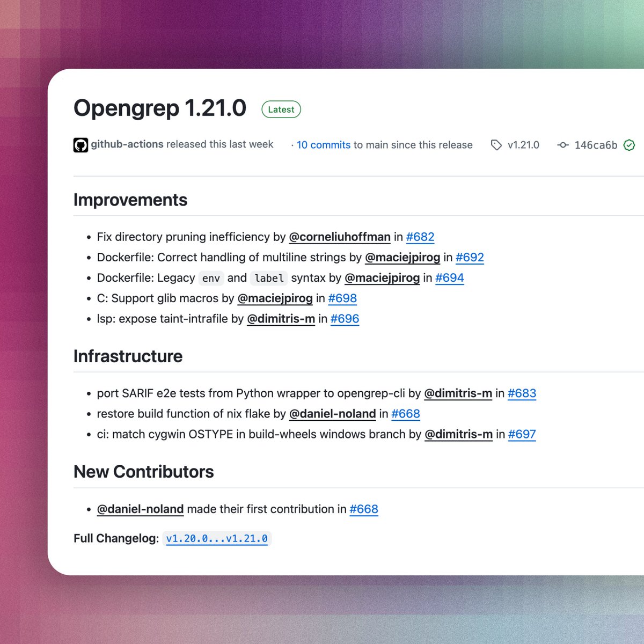Open the v1.20.0...v1.21.0 changelog link
644x644 pixels.
click(217, 538)
